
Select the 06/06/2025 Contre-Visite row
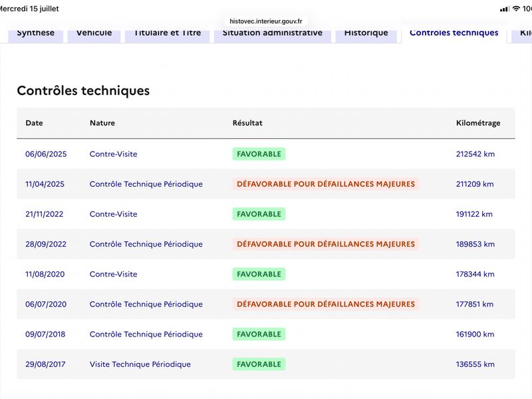[266, 154]
